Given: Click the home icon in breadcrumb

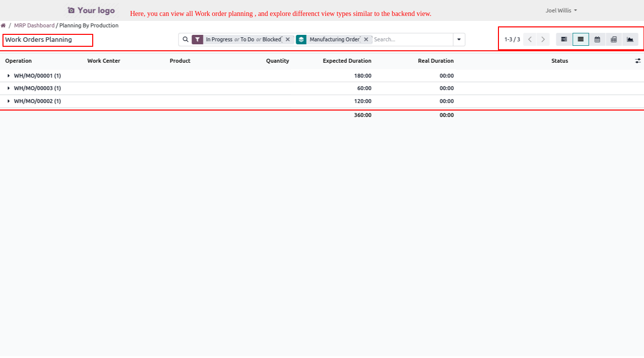Looking at the screenshot, I should [3, 25].
